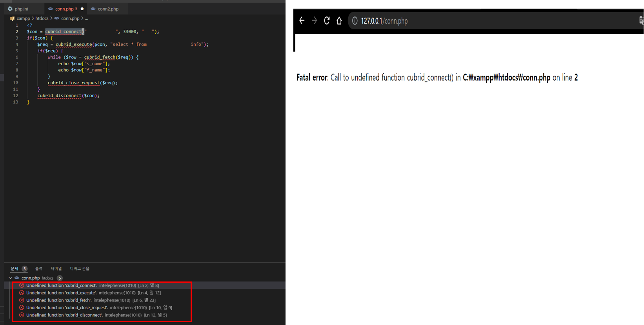This screenshot has width=644, height=325.
Task: Click the gear icon on php.ini tab
Action: pos(10,9)
